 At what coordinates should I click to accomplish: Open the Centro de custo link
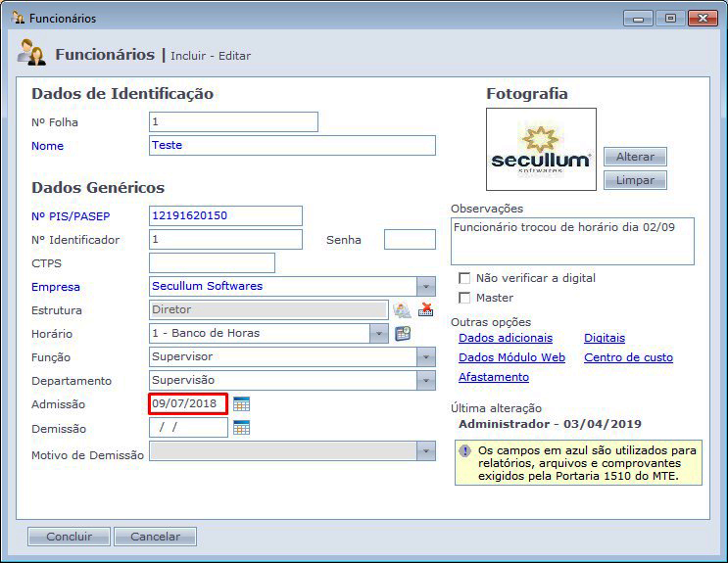[x=628, y=357]
